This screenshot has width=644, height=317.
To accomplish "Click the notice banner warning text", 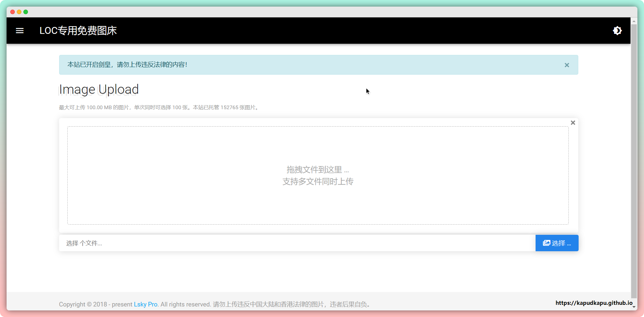I will (127, 65).
